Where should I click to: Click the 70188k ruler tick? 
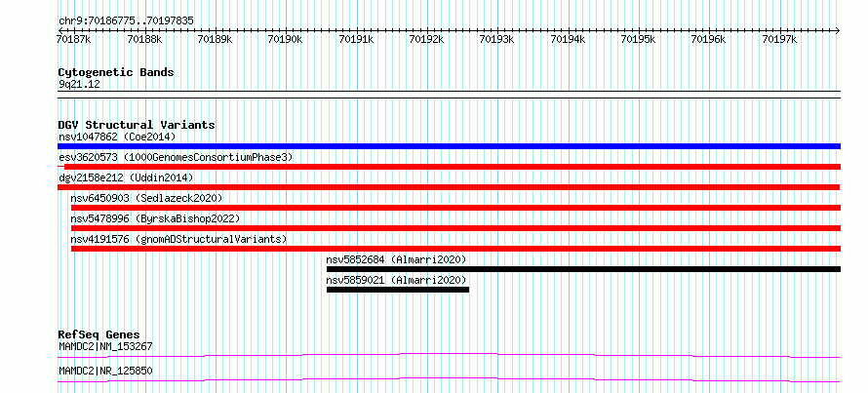pos(144,39)
